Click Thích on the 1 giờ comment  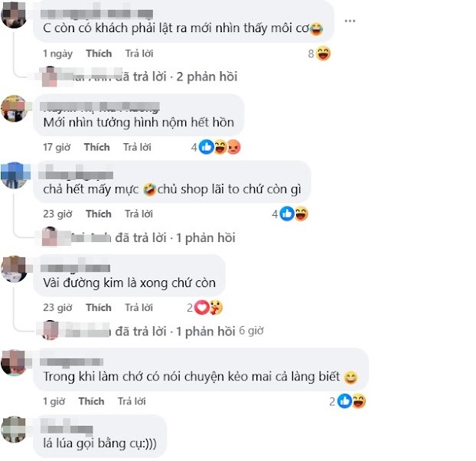(x=91, y=401)
